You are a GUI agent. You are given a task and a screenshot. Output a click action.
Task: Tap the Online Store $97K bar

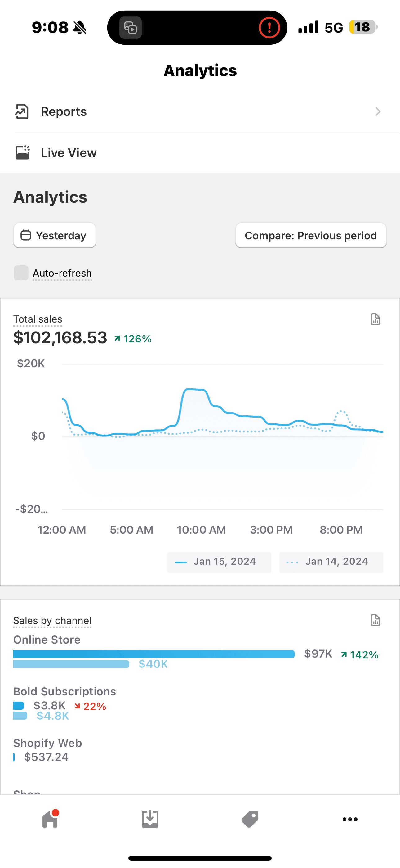click(154, 654)
